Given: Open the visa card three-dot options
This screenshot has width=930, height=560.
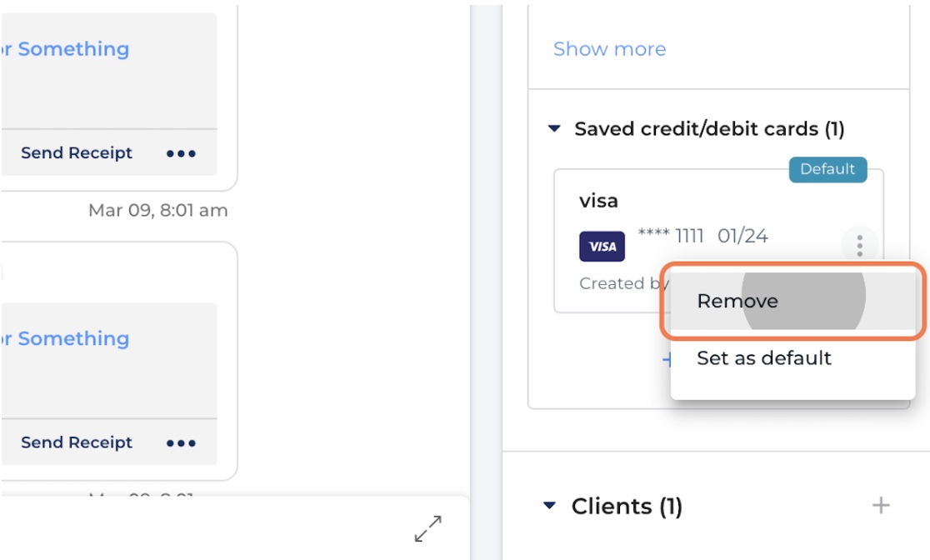Looking at the screenshot, I should (859, 246).
